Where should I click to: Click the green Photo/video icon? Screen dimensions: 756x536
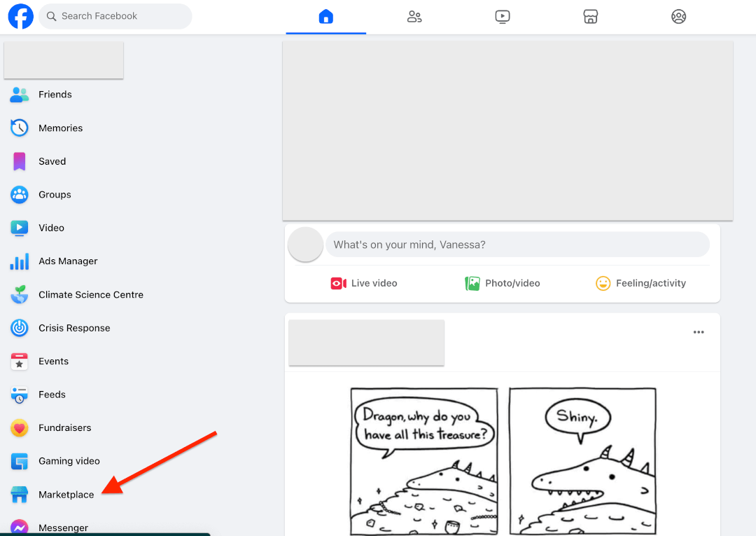point(472,283)
